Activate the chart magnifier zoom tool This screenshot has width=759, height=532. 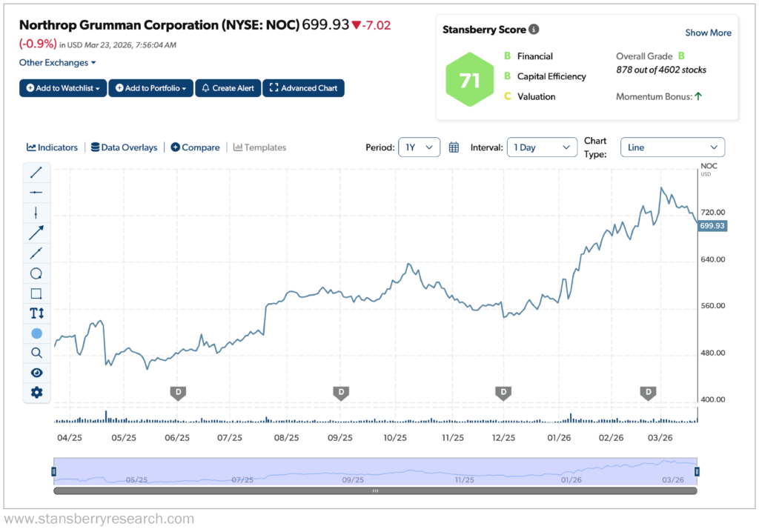[x=36, y=353]
